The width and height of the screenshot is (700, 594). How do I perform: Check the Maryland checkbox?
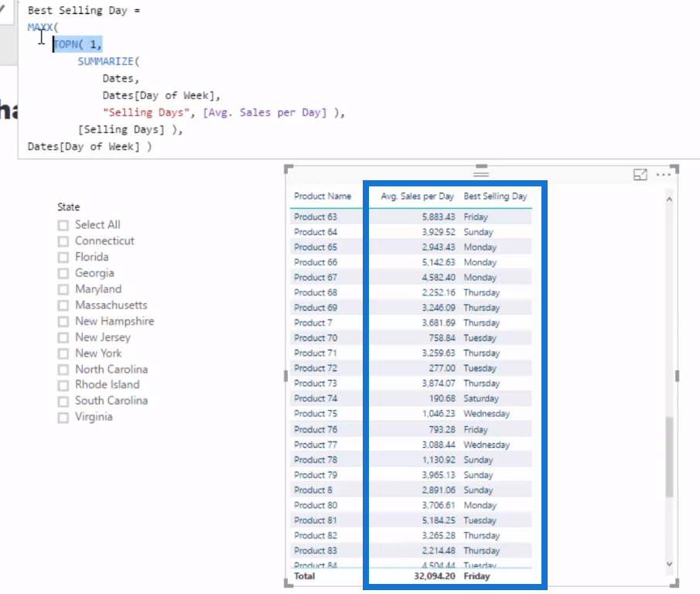coord(63,289)
